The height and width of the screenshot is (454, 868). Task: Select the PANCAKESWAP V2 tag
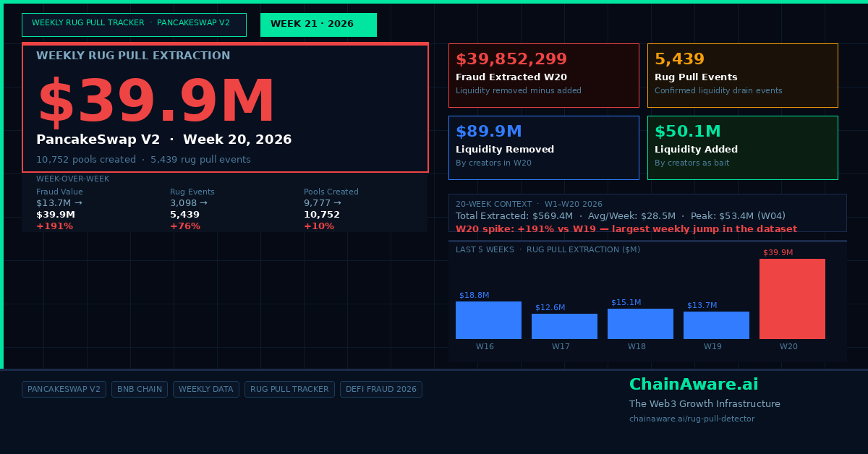click(x=64, y=389)
